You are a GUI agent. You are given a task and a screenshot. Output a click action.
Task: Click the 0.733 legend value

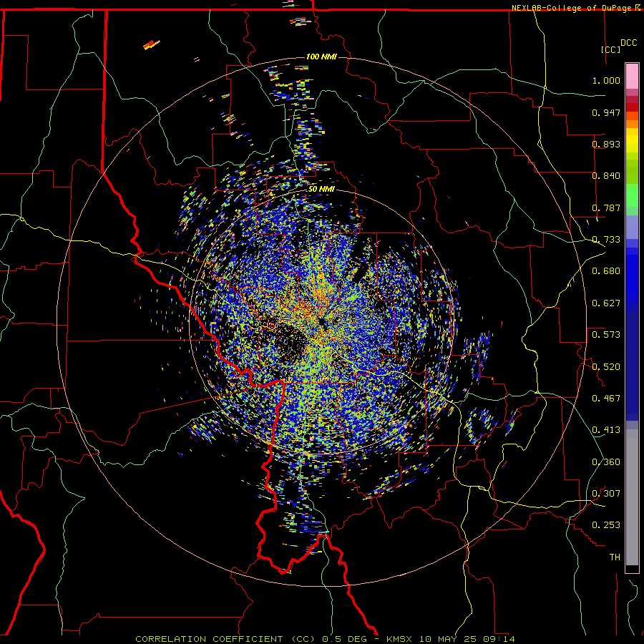pyautogui.click(x=606, y=240)
